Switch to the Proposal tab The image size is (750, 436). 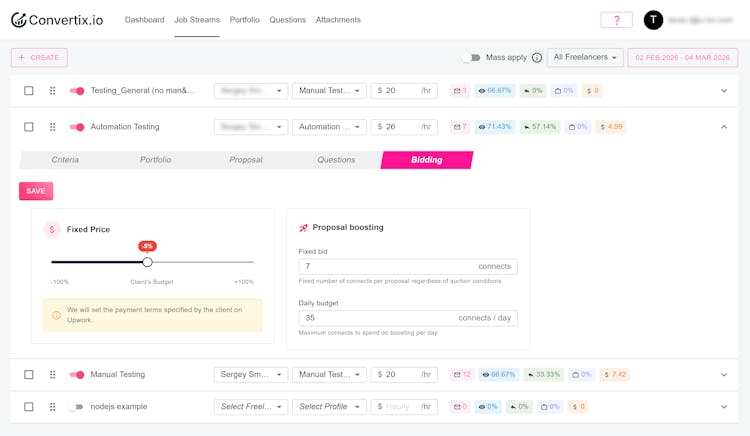point(246,160)
